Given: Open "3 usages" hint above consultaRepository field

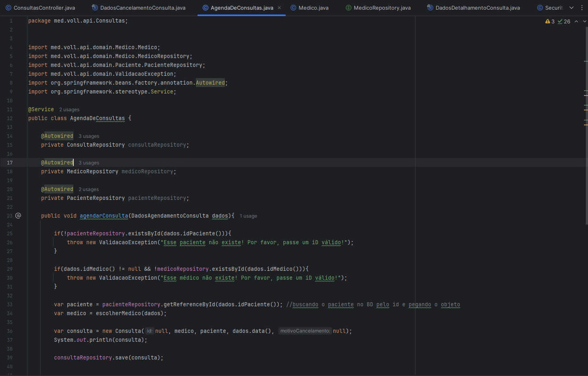Looking at the screenshot, I should click(x=89, y=136).
